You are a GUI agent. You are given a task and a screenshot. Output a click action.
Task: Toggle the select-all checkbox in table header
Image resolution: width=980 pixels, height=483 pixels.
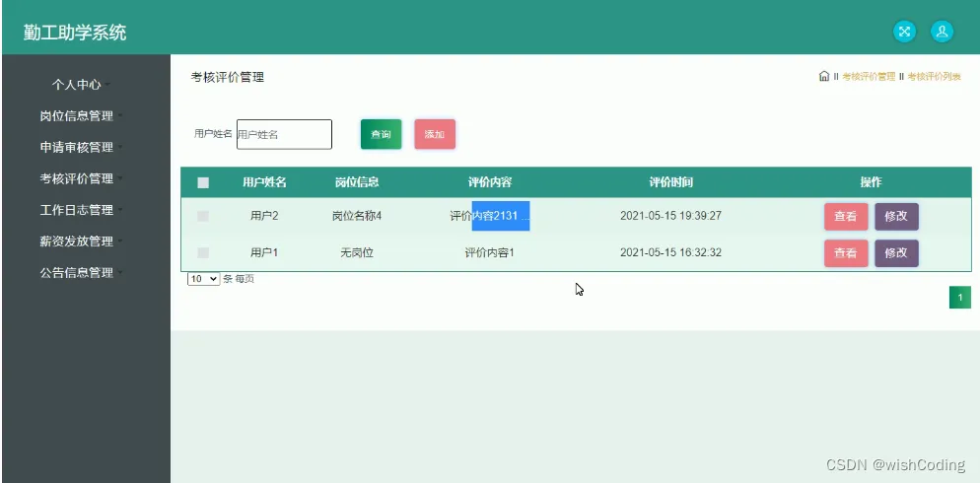203,182
